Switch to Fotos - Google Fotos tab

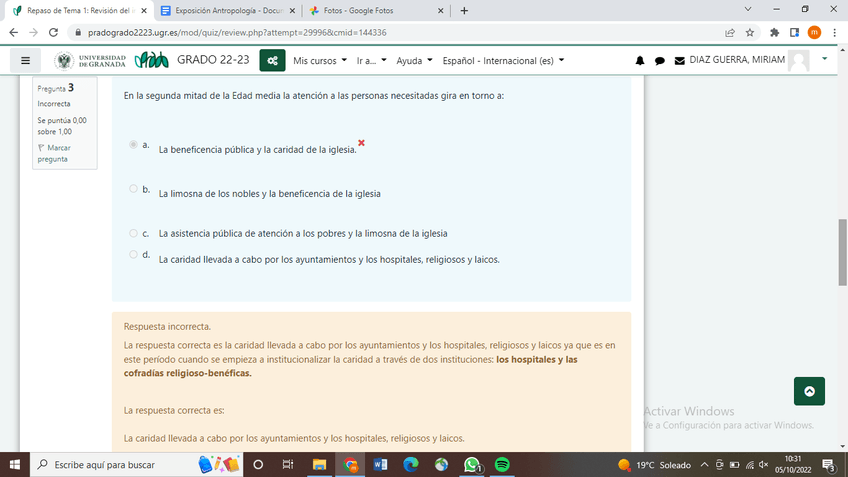pos(376,10)
